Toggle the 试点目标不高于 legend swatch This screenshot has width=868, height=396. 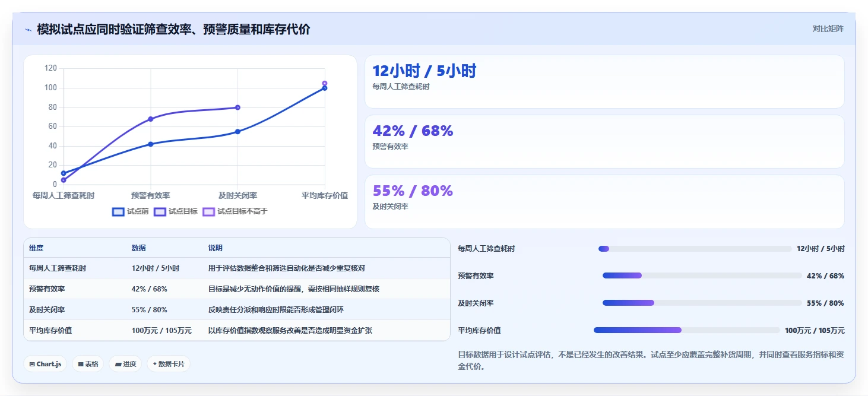pyautogui.click(x=208, y=211)
